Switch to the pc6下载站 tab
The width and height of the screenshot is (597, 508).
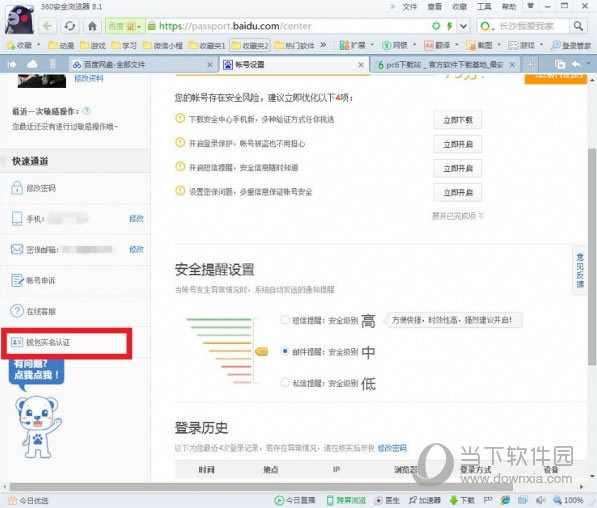click(445, 65)
